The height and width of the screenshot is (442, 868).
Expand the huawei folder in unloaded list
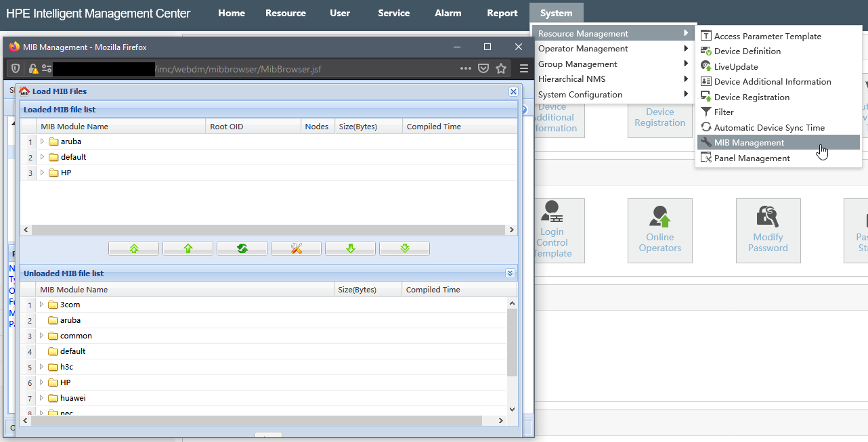(41, 398)
